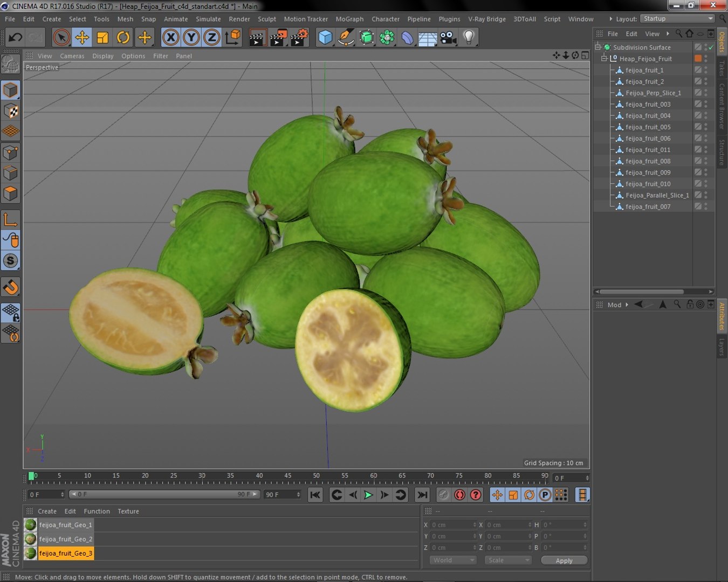Add a Cube primitive object
Image resolution: width=728 pixels, height=582 pixels.
coord(325,37)
